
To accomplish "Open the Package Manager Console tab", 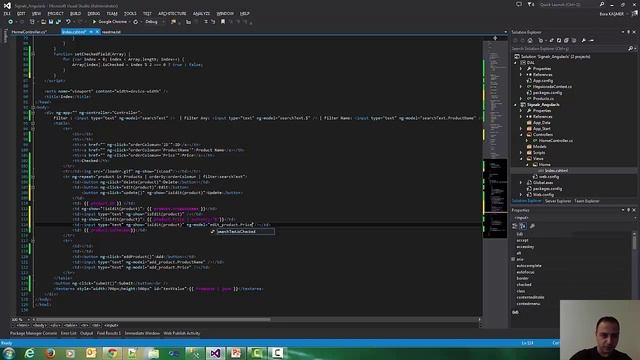I will pyautogui.click(x=33, y=333).
